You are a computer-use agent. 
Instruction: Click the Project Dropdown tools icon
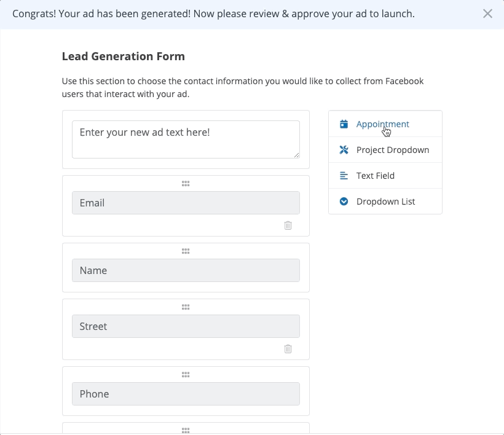point(344,150)
